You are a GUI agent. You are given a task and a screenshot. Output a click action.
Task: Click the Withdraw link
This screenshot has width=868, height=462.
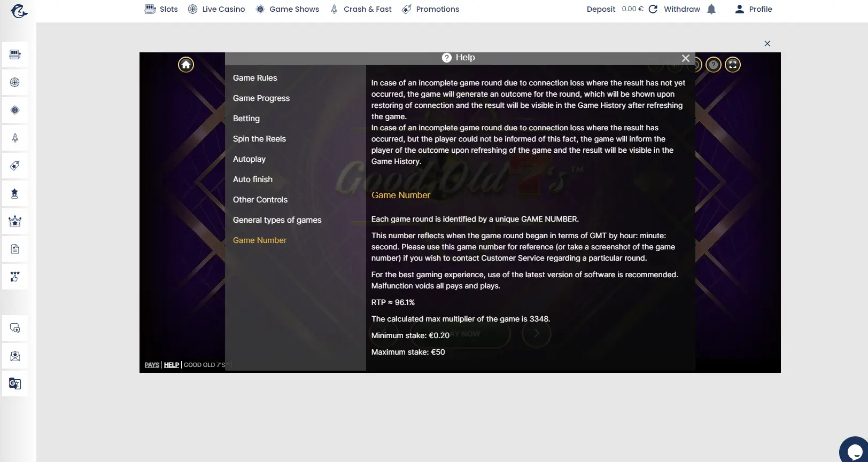[x=682, y=9]
